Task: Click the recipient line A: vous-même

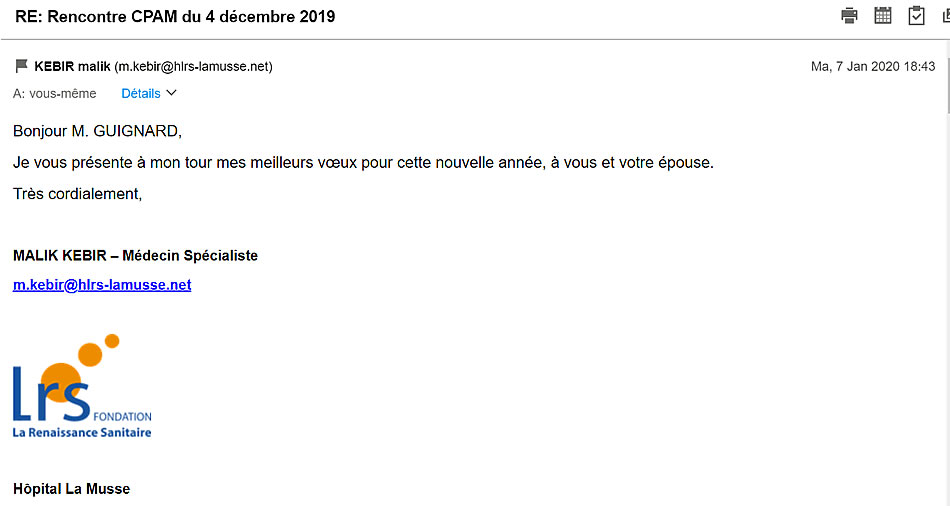Action: pos(55,94)
